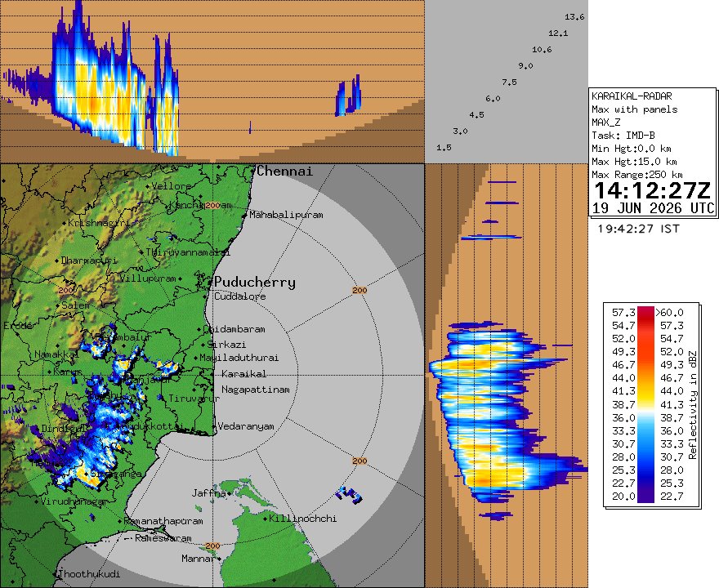Click the Nagapattinam label
This screenshot has height=588, width=719.
pos(256,390)
